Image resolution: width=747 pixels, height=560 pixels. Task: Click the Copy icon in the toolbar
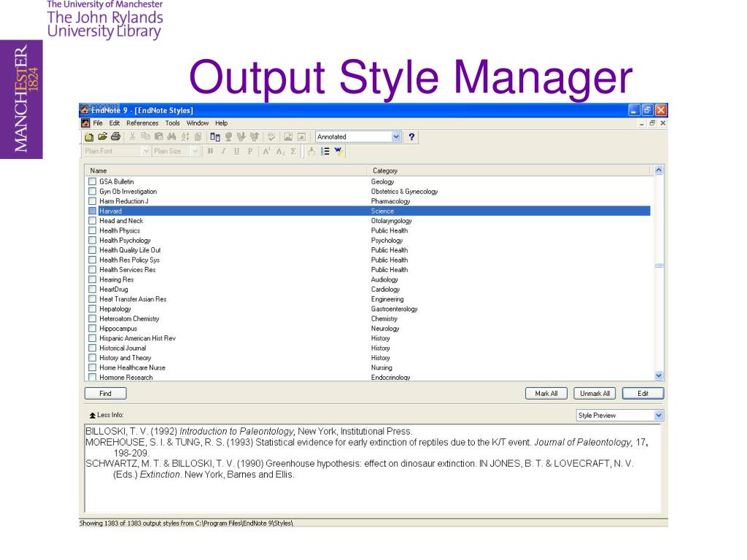coord(146,137)
